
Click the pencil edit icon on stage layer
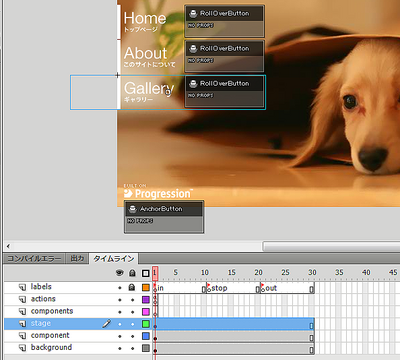pyautogui.click(x=106, y=323)
